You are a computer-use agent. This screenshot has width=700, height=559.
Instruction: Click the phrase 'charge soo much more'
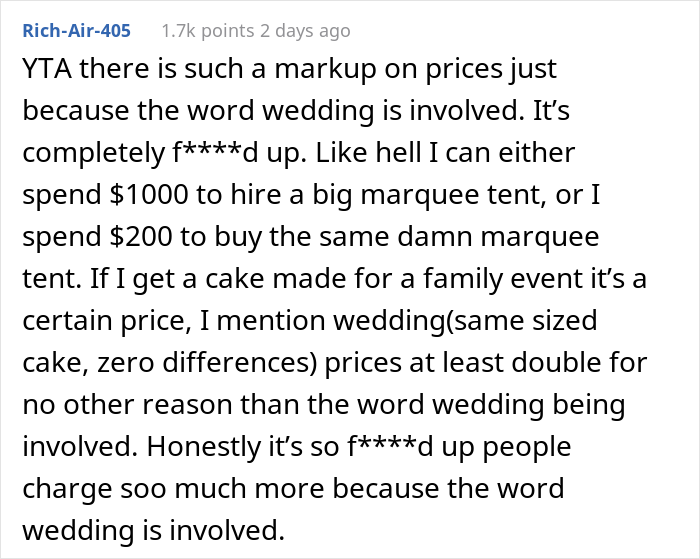coord(173,488)
